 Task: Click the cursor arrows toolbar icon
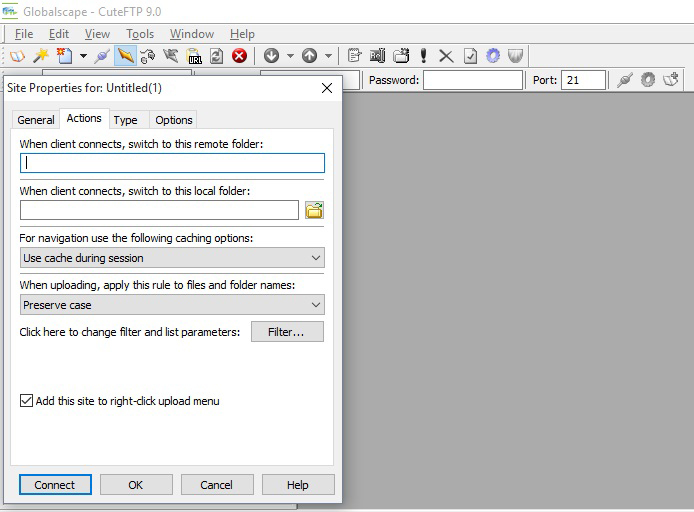[x=170, y=56]
